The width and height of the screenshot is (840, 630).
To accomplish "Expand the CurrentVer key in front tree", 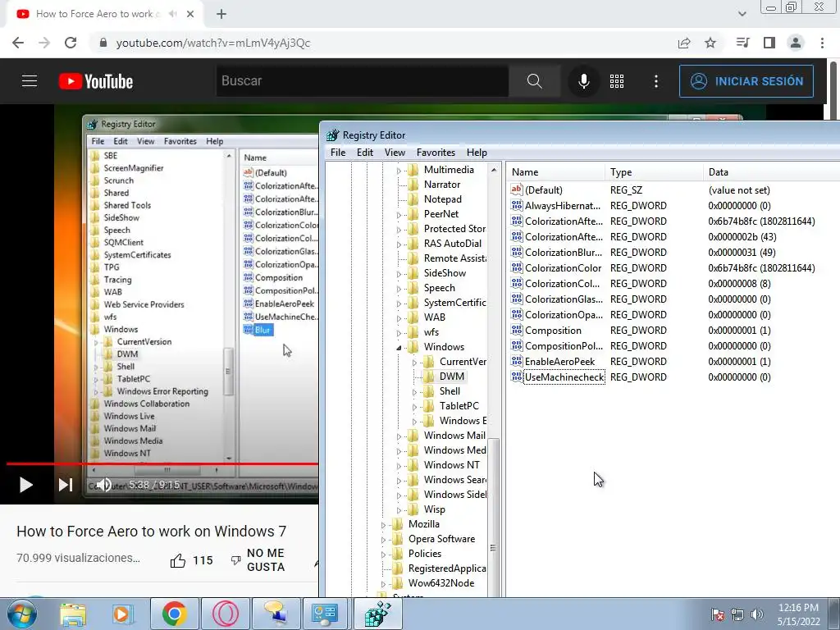I will click(414, 362).
